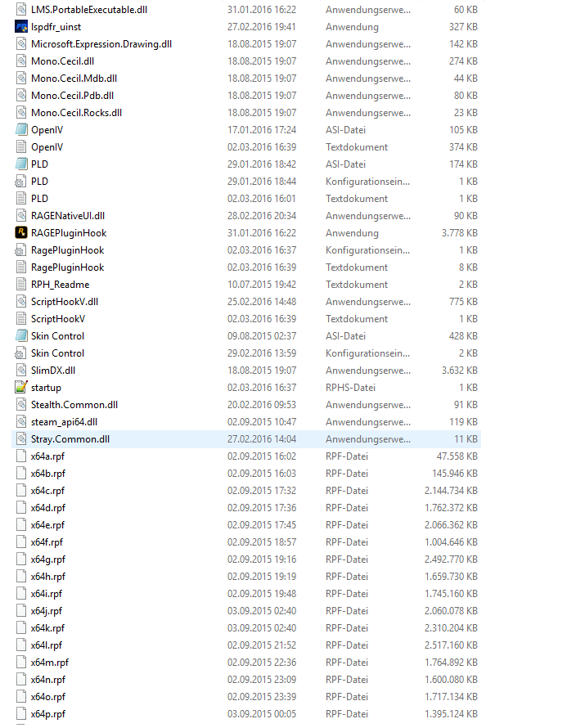Click the size value 3.632 KB
Screen dimensions: 585x728
tap(459, 371)
